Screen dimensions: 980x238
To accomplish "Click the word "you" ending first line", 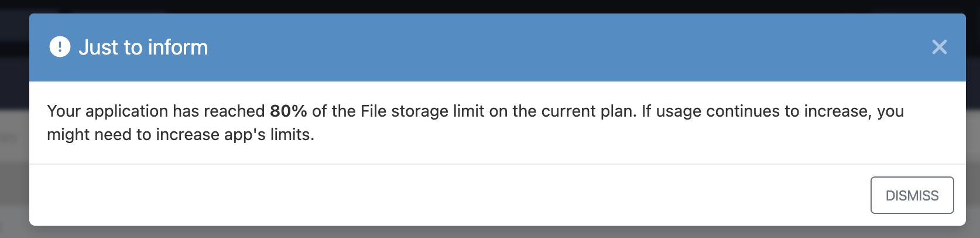I will pos(890,111).
